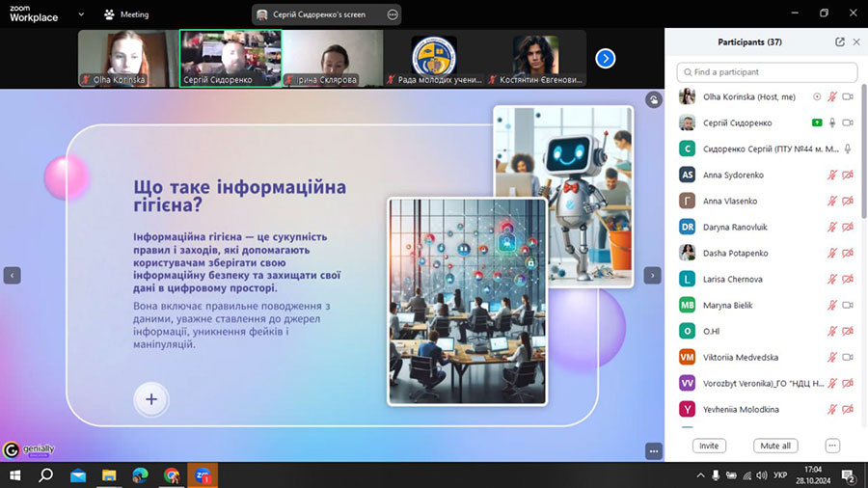Toggle Daryna Ranovluik camera off icon
This screenshot has height=488, width=868.
point(848,227)
